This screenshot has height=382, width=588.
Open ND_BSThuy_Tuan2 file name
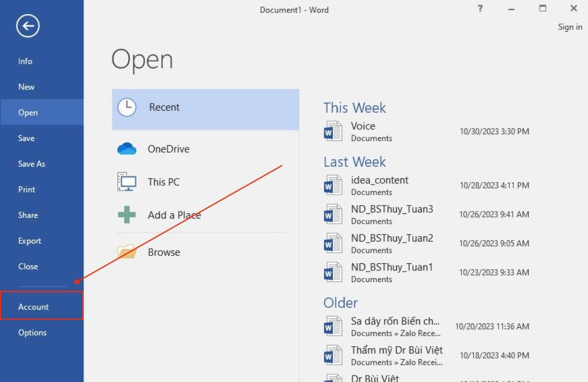(392, 237)
